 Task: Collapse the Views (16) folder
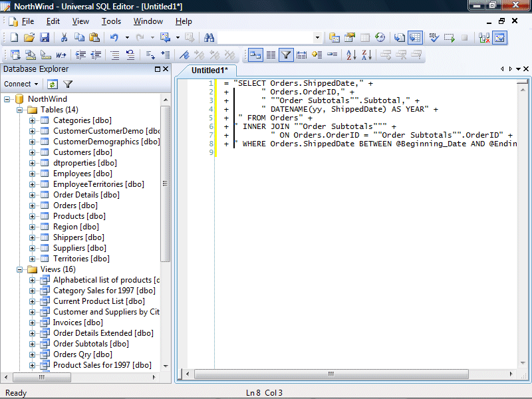tap(20, 269)
